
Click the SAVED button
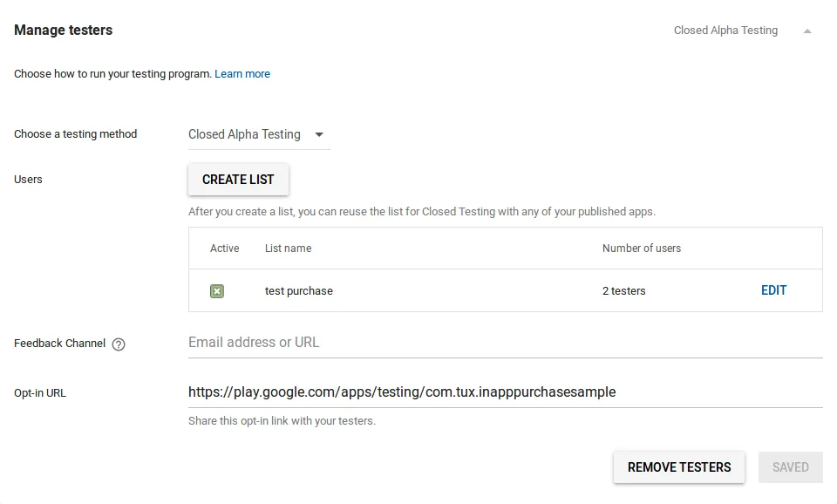tap(790, 467)
